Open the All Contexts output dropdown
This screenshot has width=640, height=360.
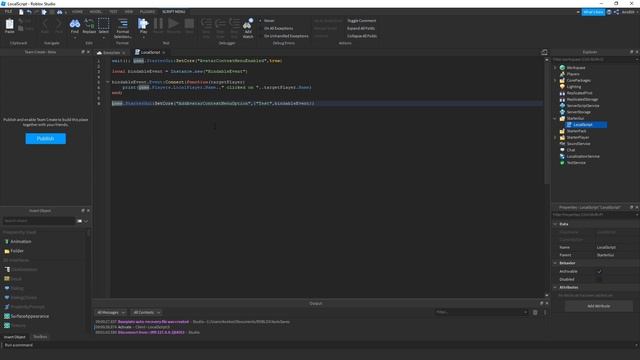(147, 313)
